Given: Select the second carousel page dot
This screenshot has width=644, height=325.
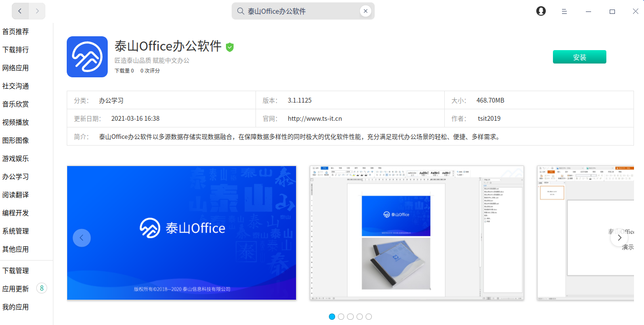Looking at the screenshot, I should coord(341,316).
